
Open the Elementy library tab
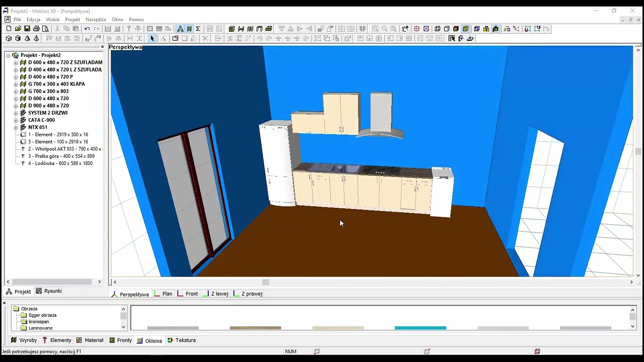tap(57, 340)
